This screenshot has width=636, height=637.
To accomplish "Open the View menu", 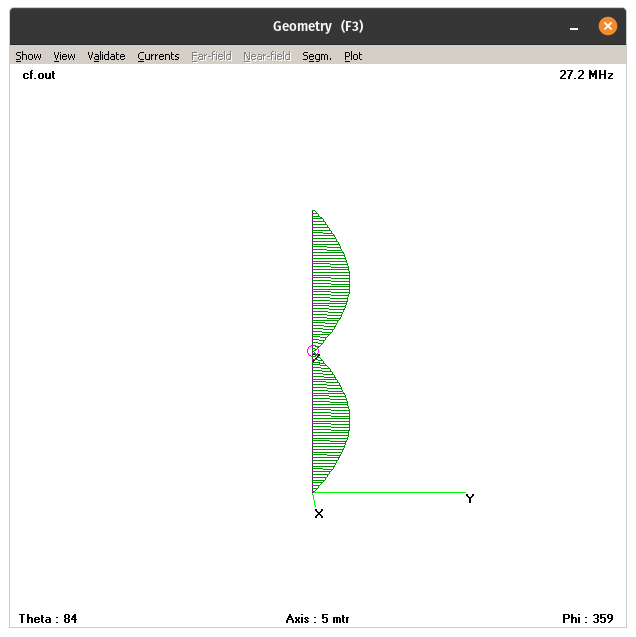I will point(64,56).
